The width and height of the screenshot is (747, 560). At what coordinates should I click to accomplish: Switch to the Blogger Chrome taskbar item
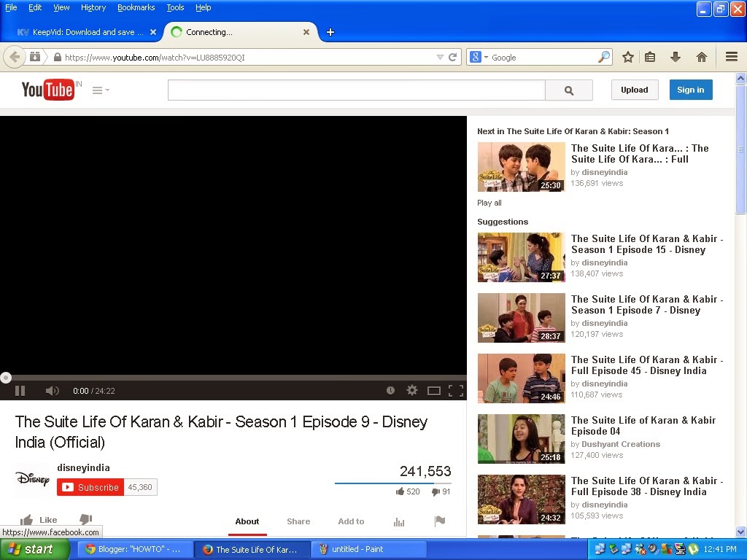134,549
